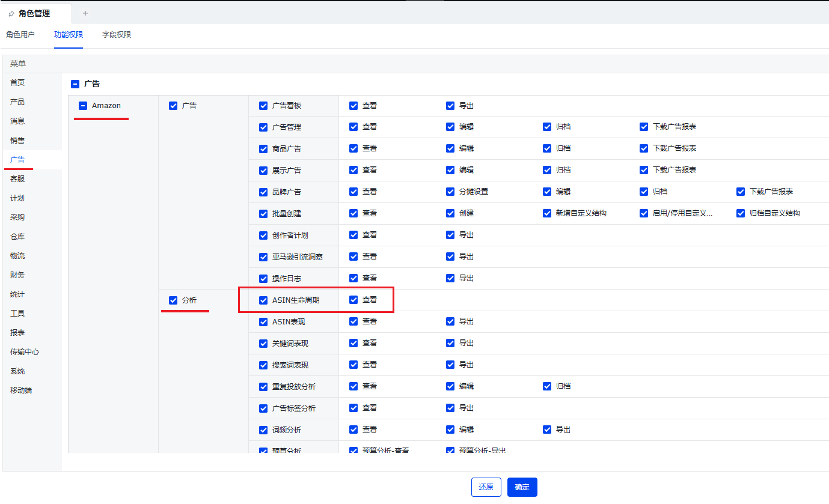The image size is (829, 504).
Task: Toggle 下载广告报表 for 广告管理 row
Action: pos(644,127)
